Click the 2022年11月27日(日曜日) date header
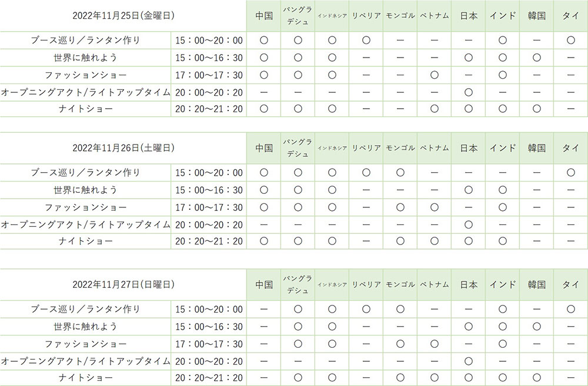The width and height of the screenshot is (588, 386). click(123, 284)
